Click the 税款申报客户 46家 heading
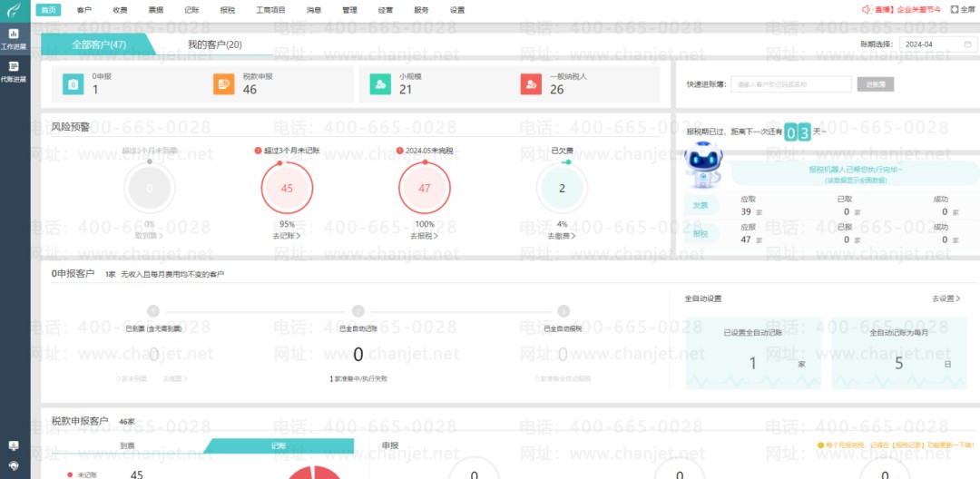The height and width of the screenshot is (479, 980). click(93, 421)
